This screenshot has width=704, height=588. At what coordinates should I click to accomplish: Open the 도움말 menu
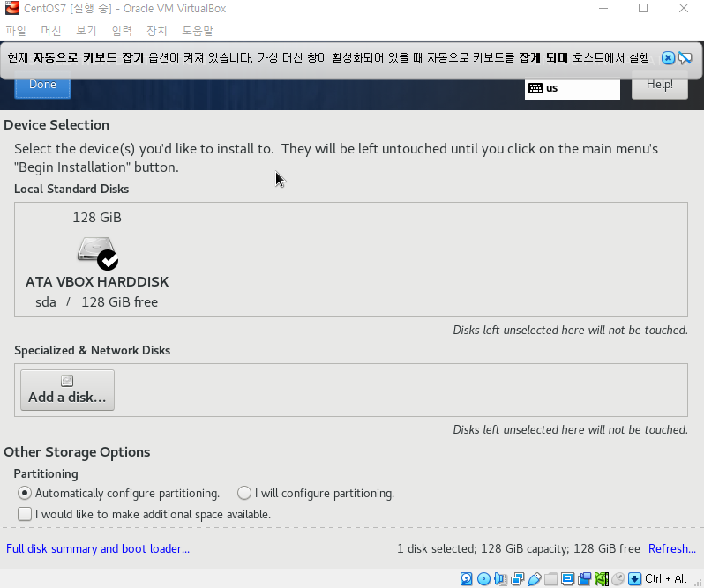click(197, 31)
